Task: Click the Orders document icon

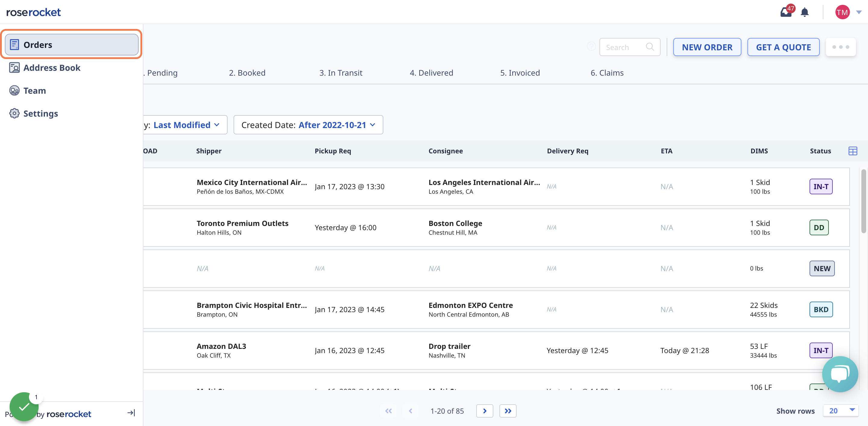Action: [x=14, y=45]
